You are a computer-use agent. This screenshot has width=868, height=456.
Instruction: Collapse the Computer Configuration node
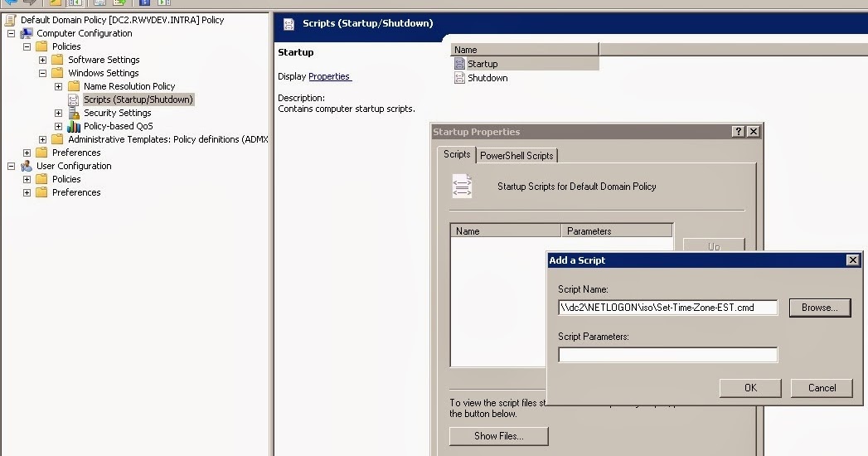click(x=11, y=33)
